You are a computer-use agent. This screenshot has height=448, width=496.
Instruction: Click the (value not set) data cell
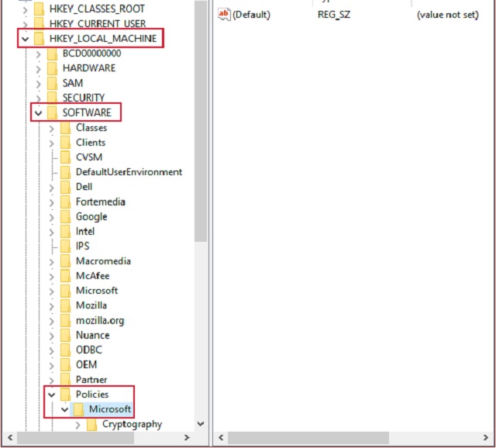(x=448, y=15)
